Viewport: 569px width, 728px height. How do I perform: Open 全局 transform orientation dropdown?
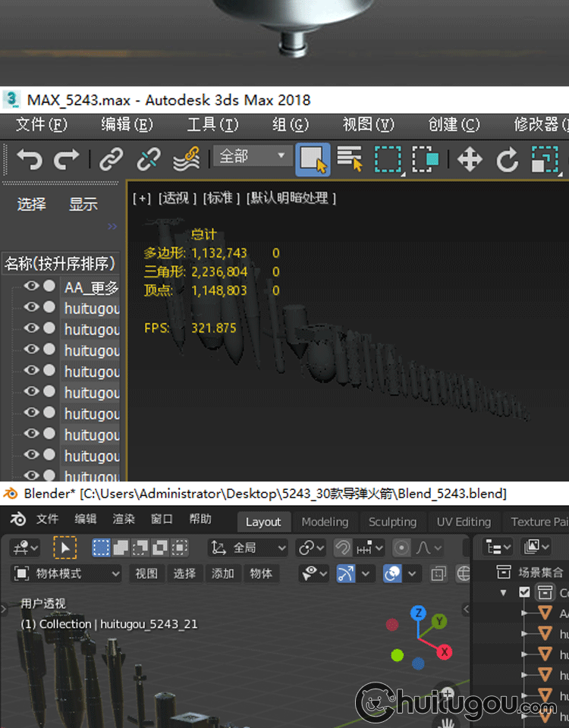pyautogui.click(x=248, y=548)
